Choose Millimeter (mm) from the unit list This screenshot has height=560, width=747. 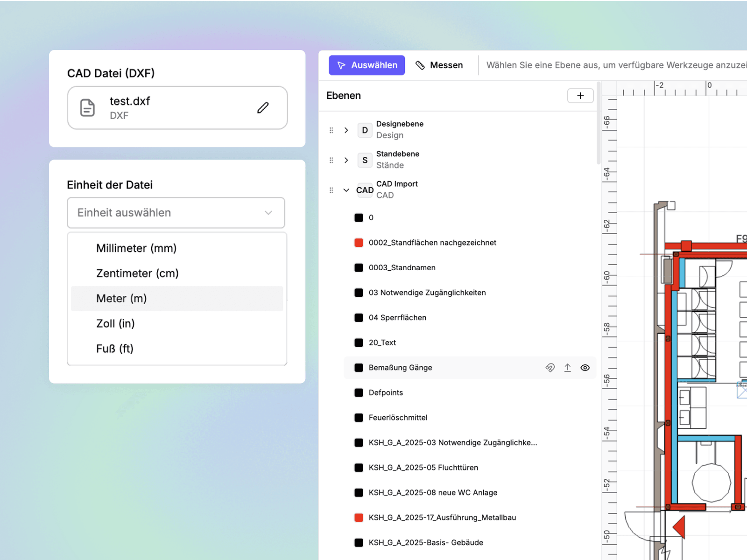tap(177, 248)
